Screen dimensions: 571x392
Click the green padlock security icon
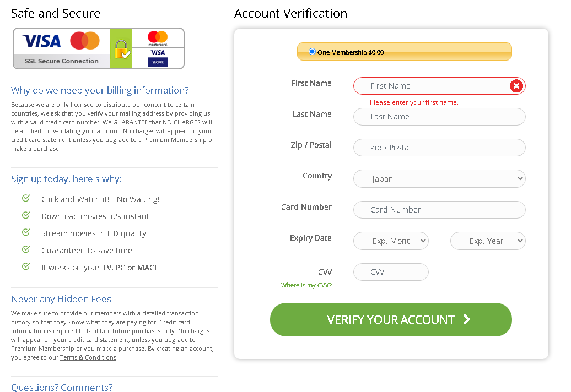point(121,50)
